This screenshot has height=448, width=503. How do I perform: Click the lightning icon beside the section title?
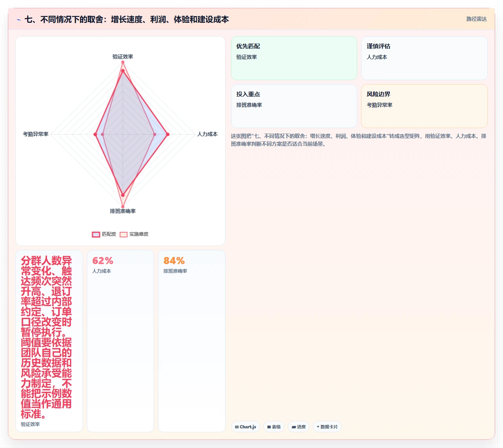(18, 20)
